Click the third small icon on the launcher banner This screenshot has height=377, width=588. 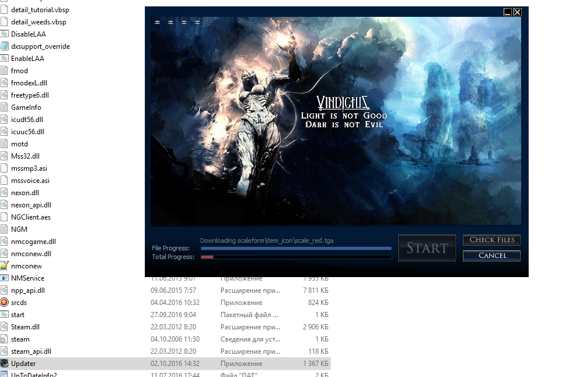184,23
